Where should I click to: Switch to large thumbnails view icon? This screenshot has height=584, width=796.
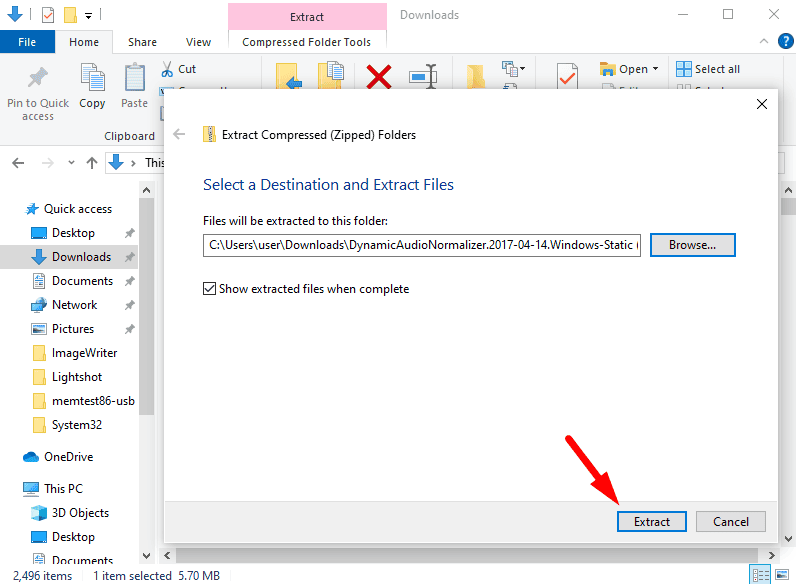(783, 575)
